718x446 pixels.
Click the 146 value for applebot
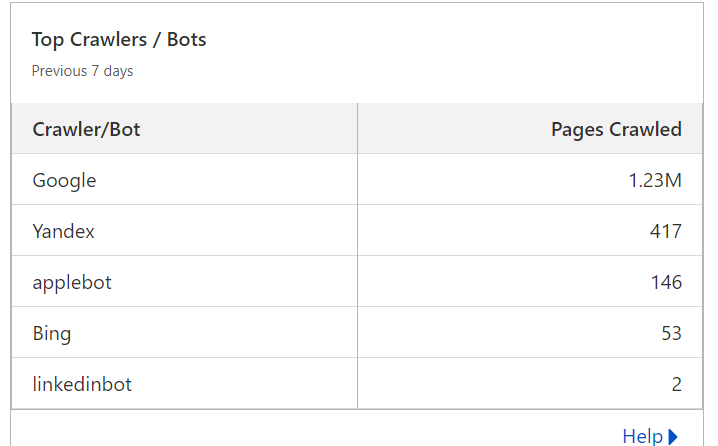coord(666,282)
